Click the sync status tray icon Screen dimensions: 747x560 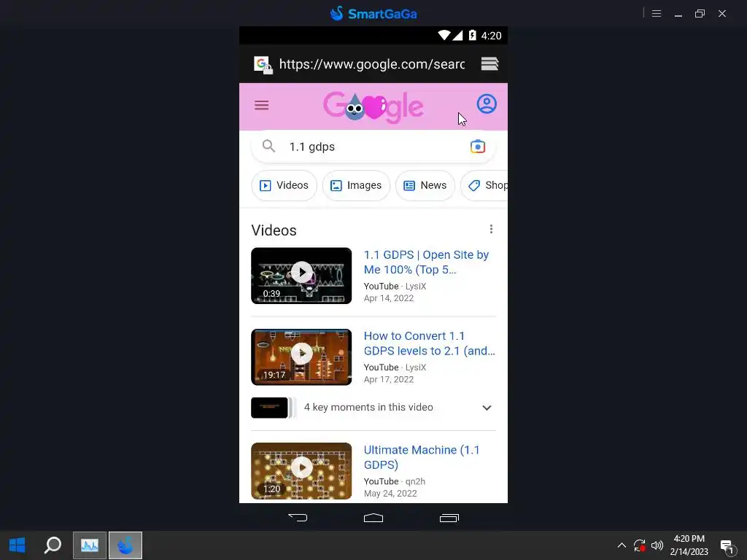[639, 545]
